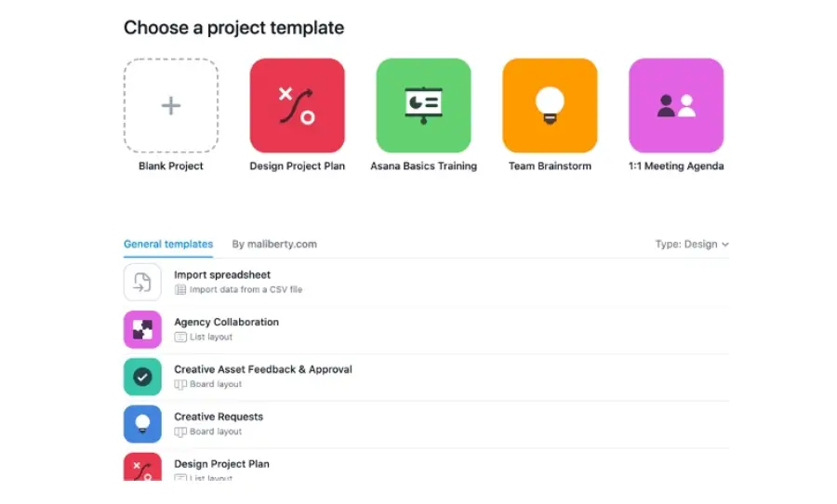The height and width of the screenshot is (504, 837).
Task: Open the red Design Project Plan tile
Action: tap(297, 106)
